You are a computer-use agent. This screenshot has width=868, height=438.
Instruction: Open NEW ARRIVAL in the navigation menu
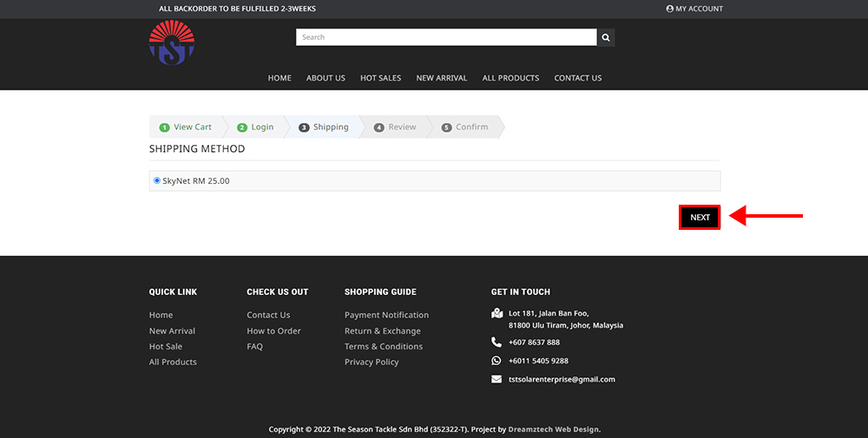[442, 78]
